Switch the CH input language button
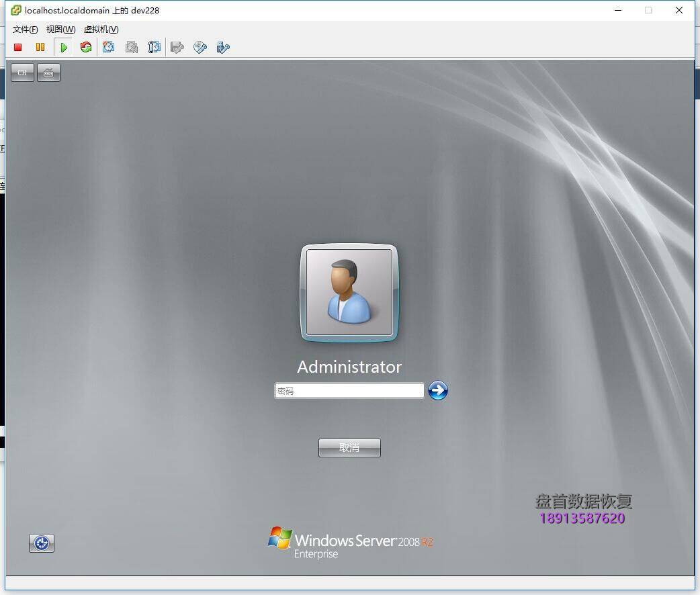 click(x=22, y=73)
